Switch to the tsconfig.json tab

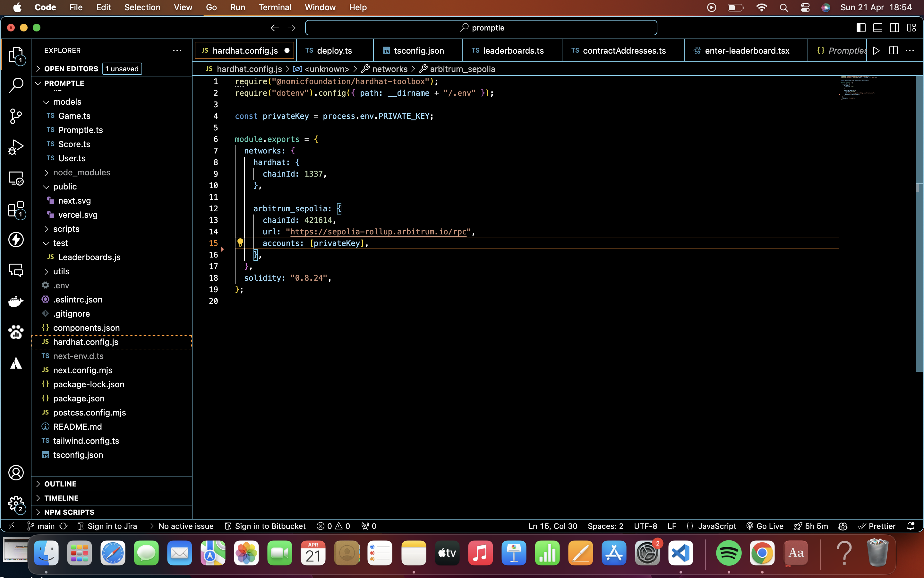pyautogui.click(x=418, y=50)
